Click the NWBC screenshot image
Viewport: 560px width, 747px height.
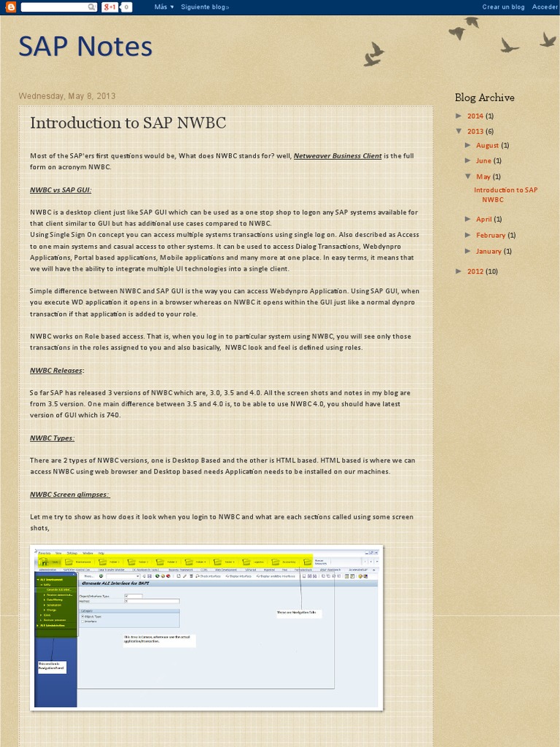206,627
